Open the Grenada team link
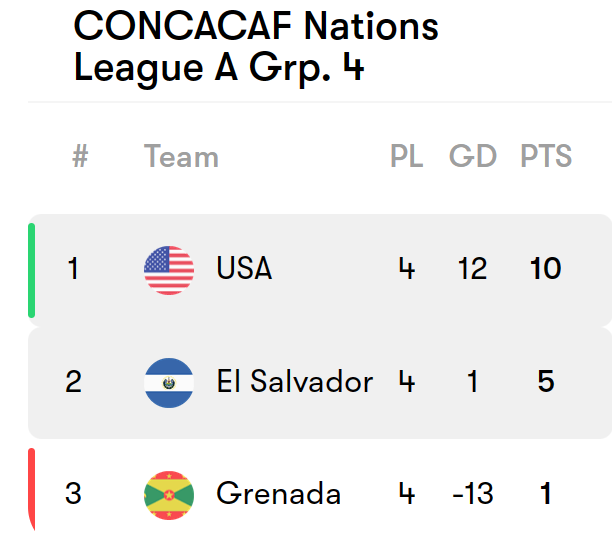The height and width of the screenshot is (548, 612). click(278, 494)
